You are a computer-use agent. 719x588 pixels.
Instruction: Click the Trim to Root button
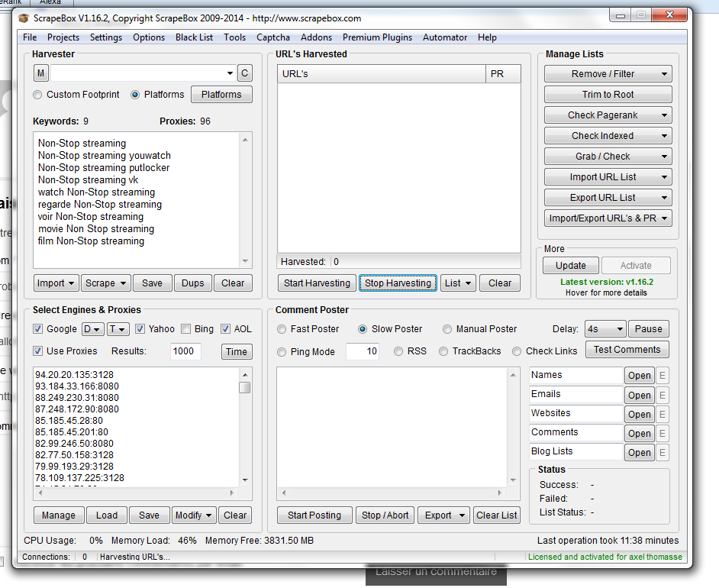pos(608,95)
